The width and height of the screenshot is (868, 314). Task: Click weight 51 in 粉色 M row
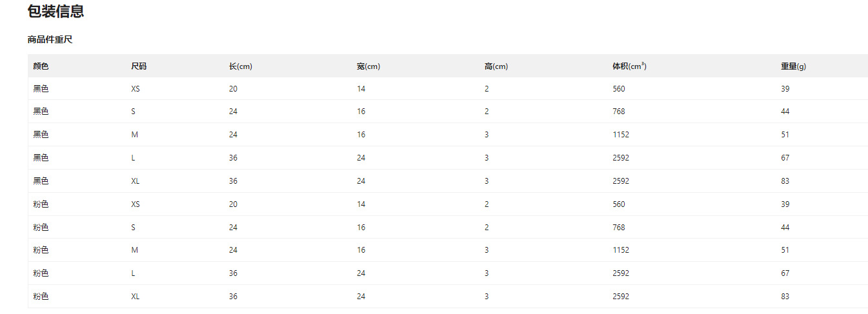click(x=785, y=250)
